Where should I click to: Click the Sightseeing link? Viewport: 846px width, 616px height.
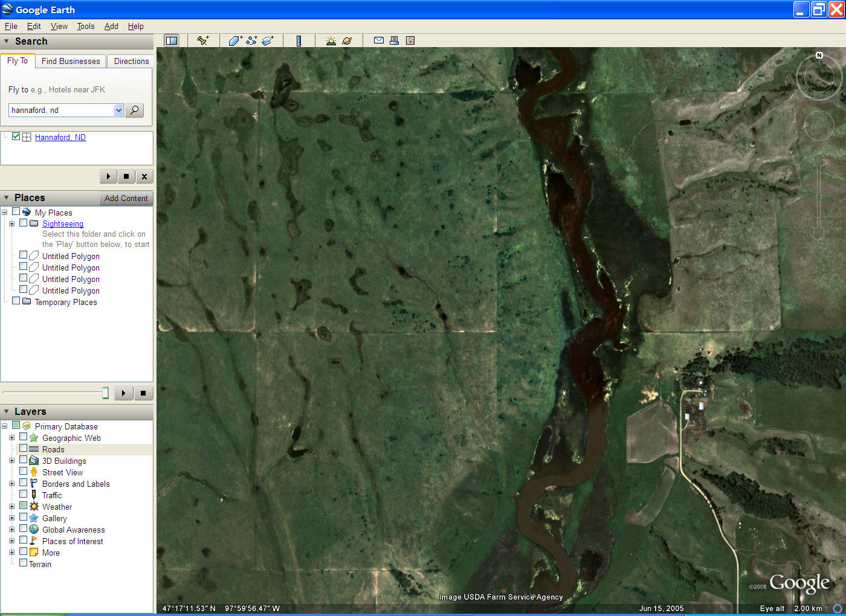click(63, 223)
